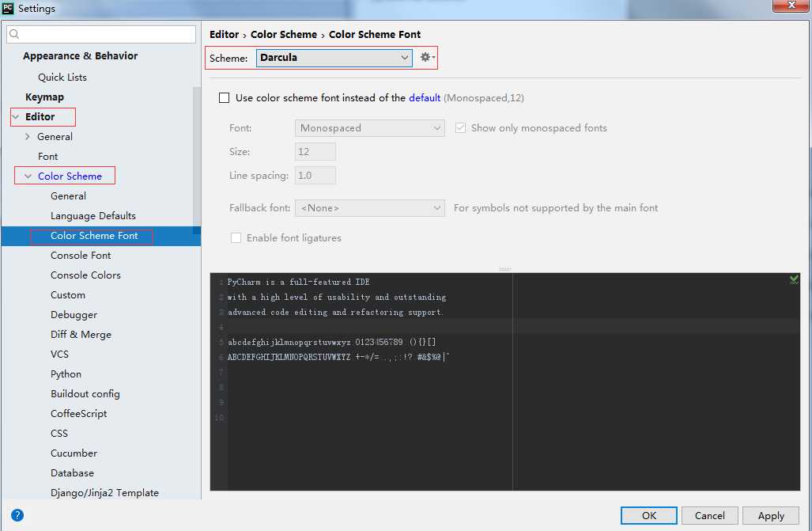This screenshot has width=812, height=531.
Task: Select General under Color Scheme
Action: (68, 196)
